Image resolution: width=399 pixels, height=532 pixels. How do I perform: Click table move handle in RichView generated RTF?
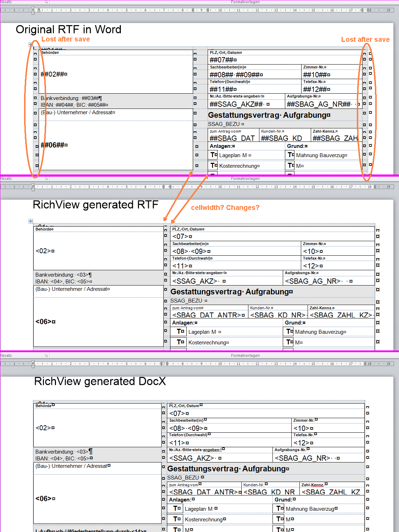pyautogui.click(x=30, y=221)
